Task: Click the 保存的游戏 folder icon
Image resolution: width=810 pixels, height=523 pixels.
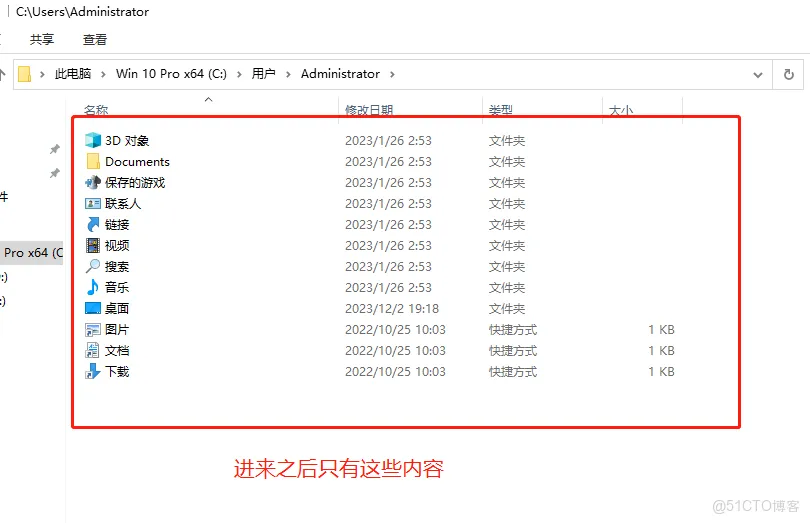Action: (x=93, y=183)
